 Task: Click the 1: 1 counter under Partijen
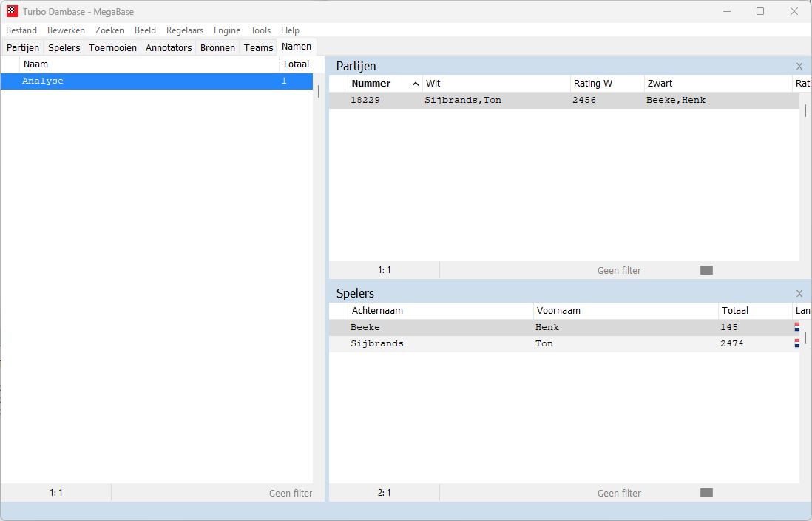pyautogui.click(x=385, y=270)
